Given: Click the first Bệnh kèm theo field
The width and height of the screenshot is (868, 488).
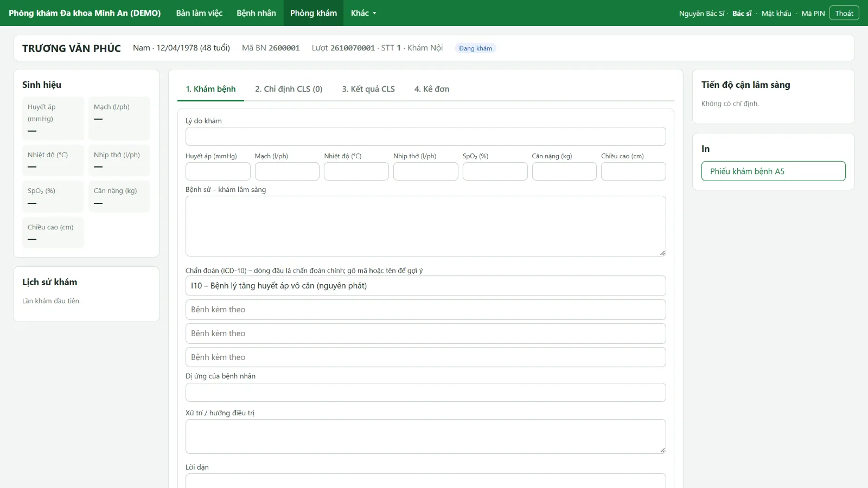Looking at the screenshot, I should click(x=426, y=310).
